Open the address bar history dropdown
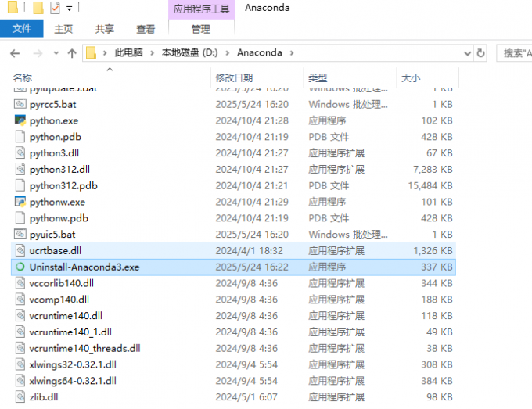 [x=467, y=53]
